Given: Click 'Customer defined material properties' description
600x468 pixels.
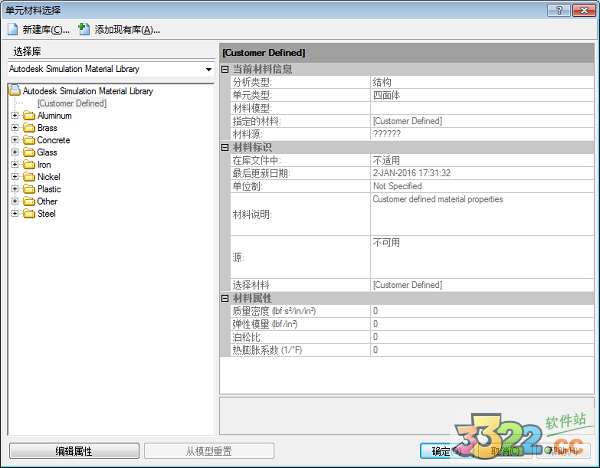Looking at the screenshot, I should click(x=438, y=199).
